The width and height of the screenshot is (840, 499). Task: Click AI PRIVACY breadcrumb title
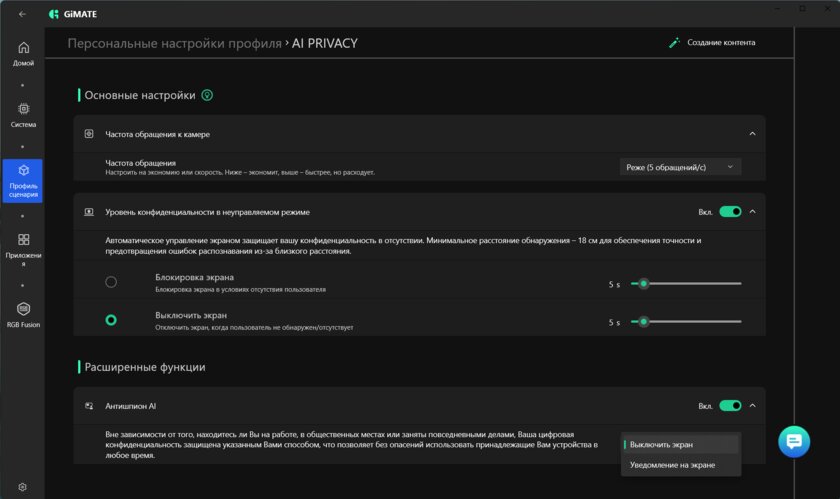click(x=325, y=43)
